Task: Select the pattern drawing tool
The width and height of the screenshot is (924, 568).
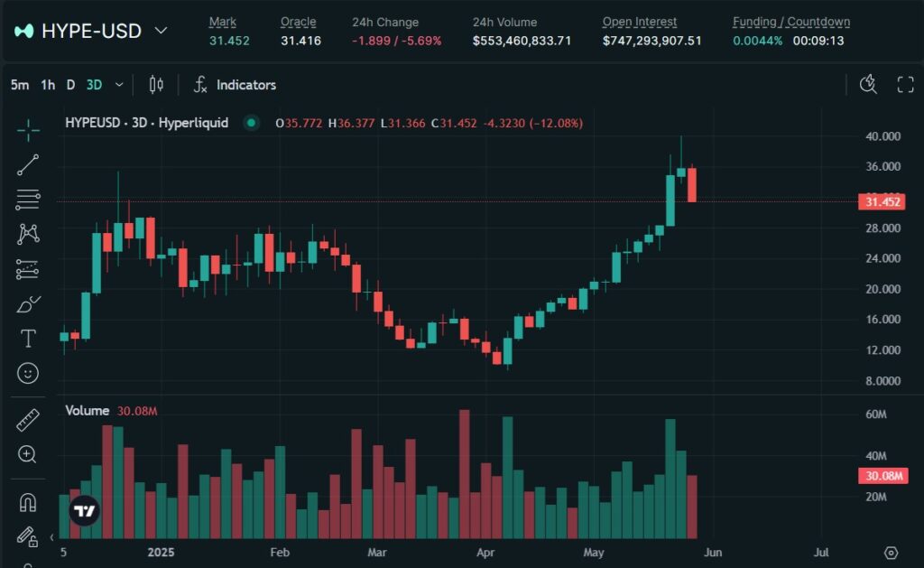Action: click(28, 234)
